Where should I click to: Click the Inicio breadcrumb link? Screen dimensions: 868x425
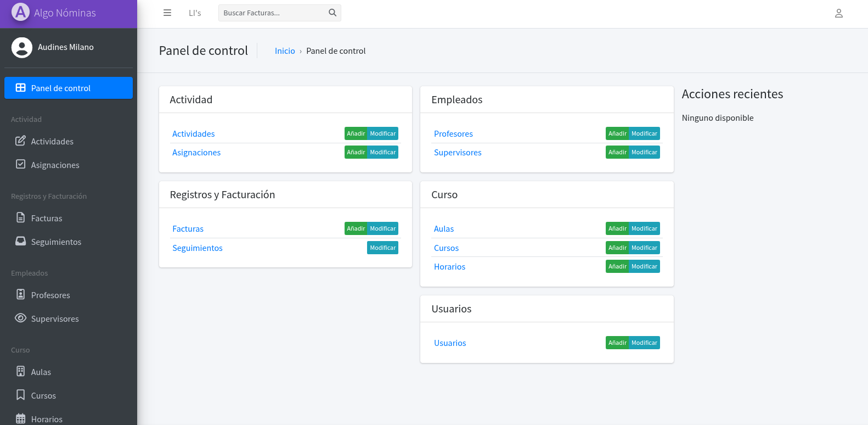285,51
